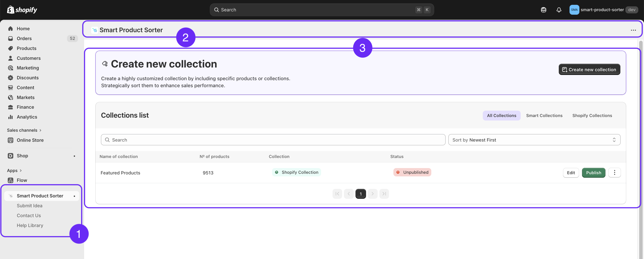Switch to the Smart Collections tab

coord(544,115)
